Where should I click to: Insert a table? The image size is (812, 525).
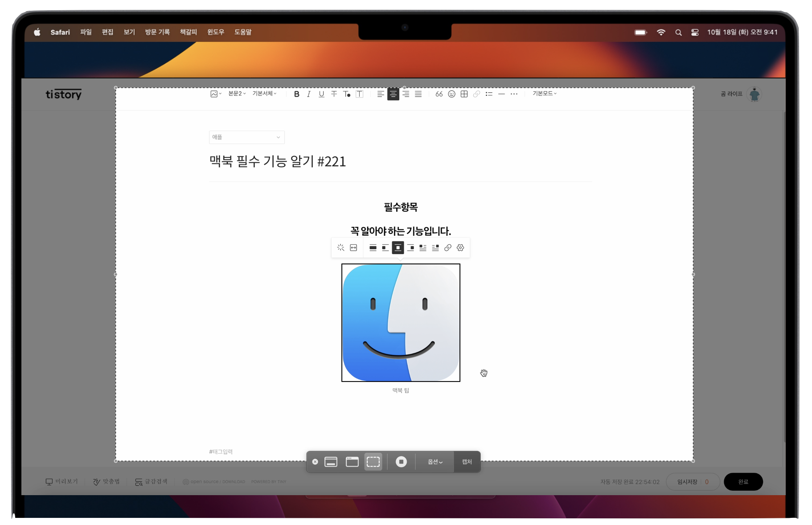tap(464, 94)
